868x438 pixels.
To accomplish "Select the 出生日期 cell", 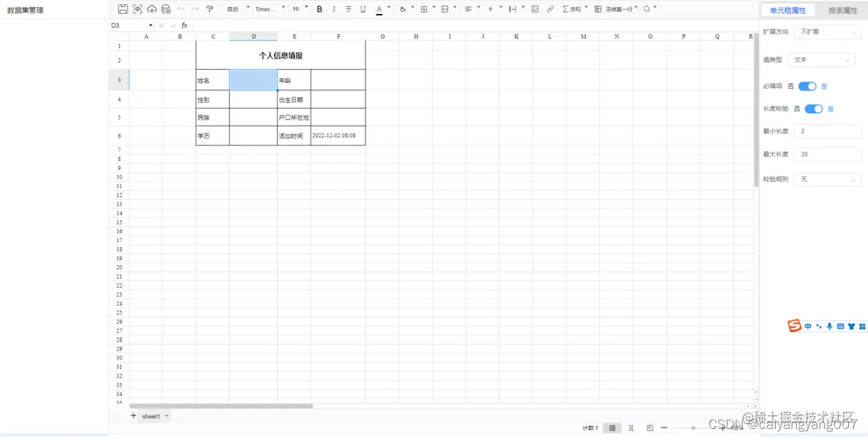I will pyautogui.click(x=294, y=99).
